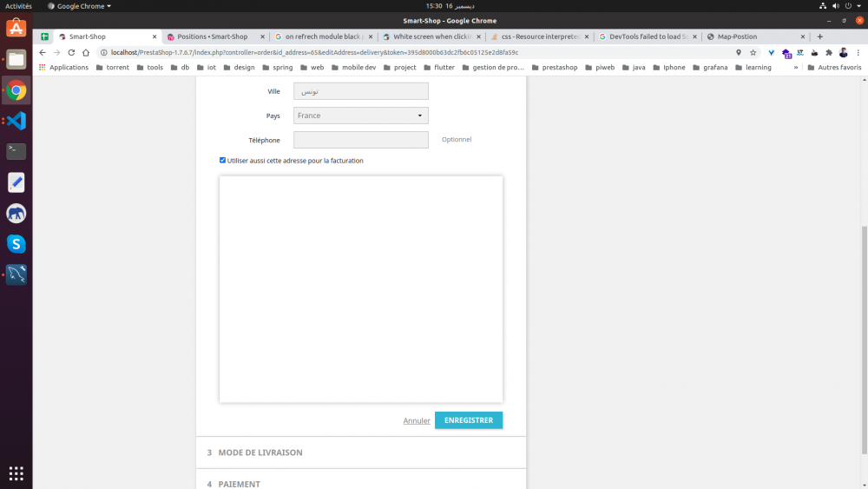868x489 pixels.
Task: Open the Applications shortcut in bookmarks bar
Action: click(x=63, y=68)
